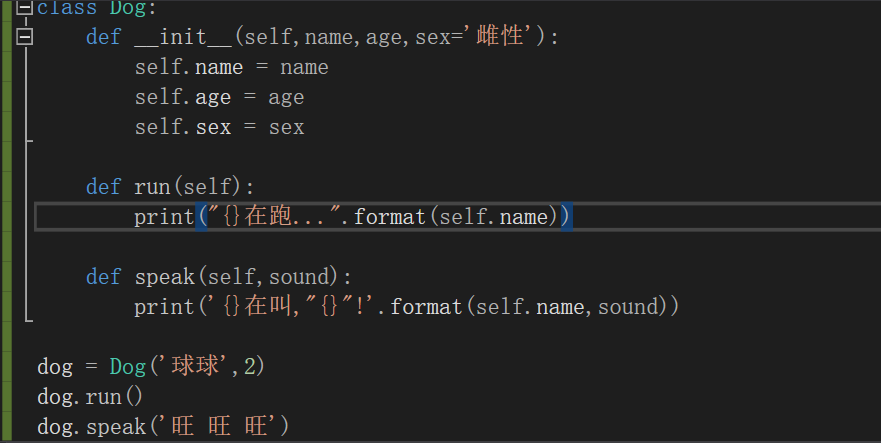
Task: Click the '{}在跑...' string literal
Action: 275,216
